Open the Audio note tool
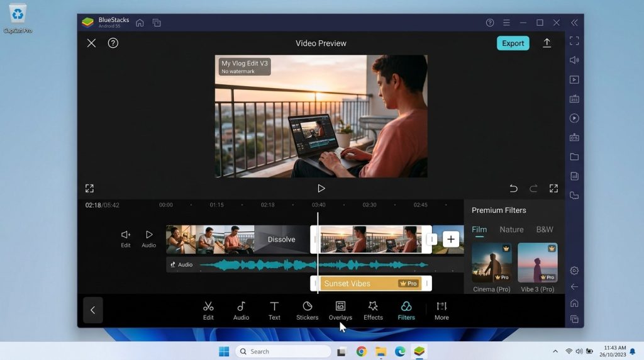 (241, 311)
